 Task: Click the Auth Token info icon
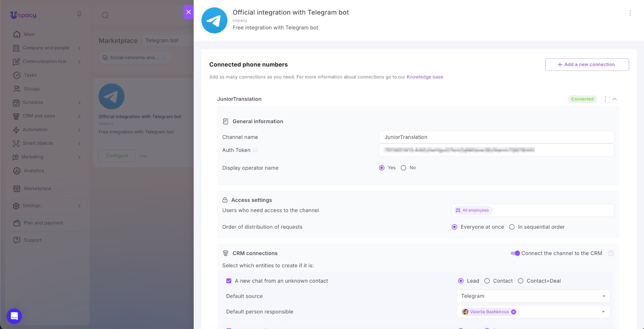pyautogui.click(x=256, y=150)
